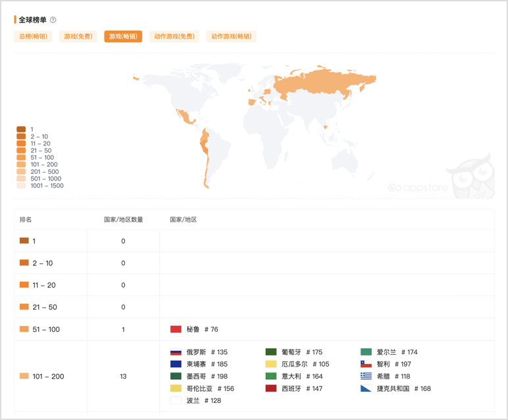
Task: Switch to 游戏(免费) tab
Action: 78,36
